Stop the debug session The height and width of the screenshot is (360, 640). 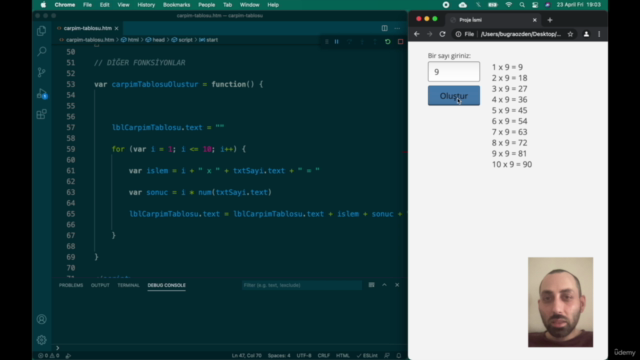point(400,42)
